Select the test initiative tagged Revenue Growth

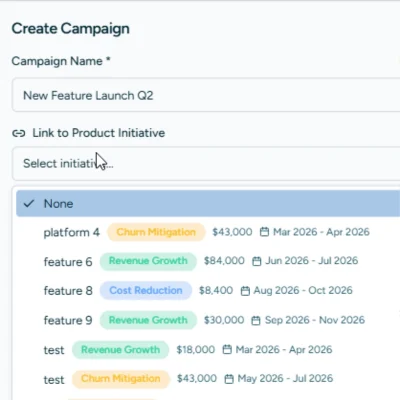(x=208, y=350)
